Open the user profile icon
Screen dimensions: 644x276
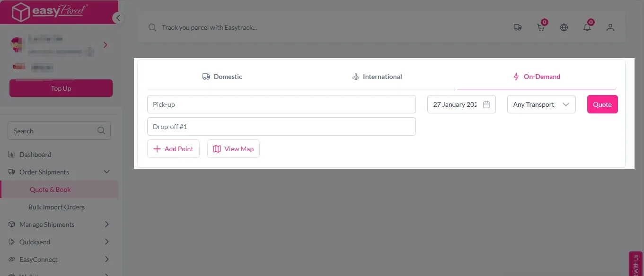610,27
